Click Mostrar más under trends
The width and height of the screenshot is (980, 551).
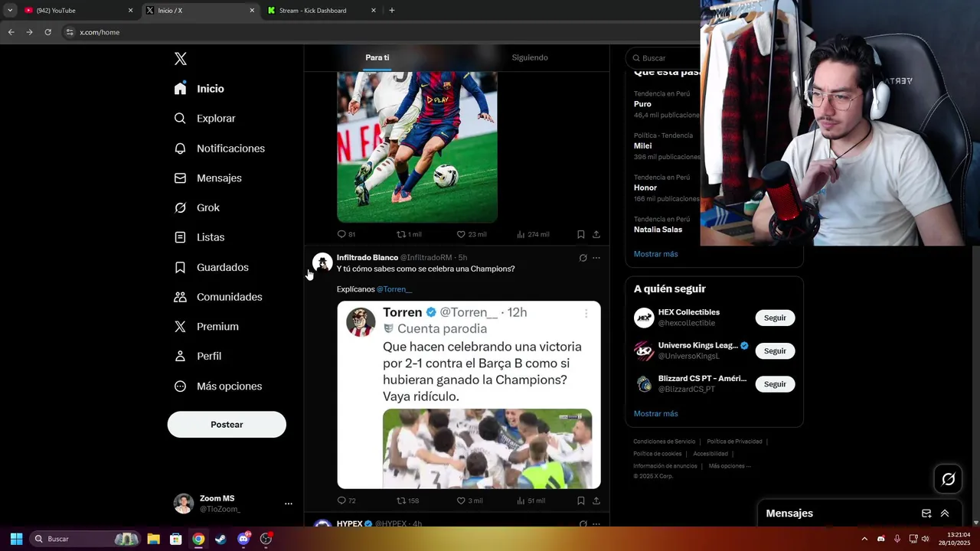[x=655, y=254]
